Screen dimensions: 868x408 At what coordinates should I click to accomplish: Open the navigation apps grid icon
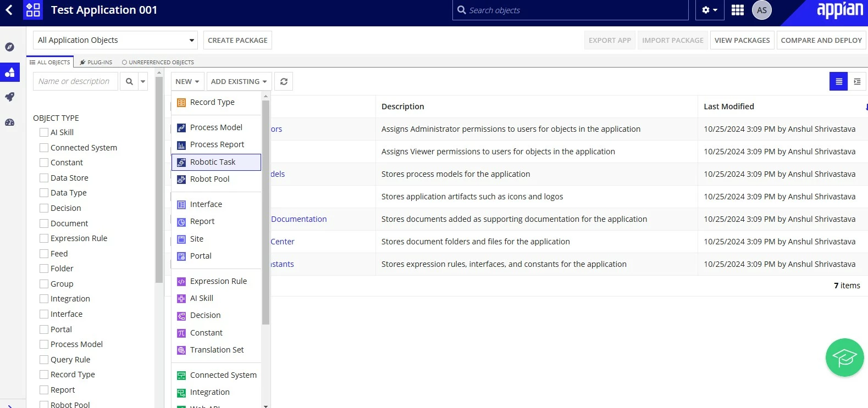click(x=738, y=10)
